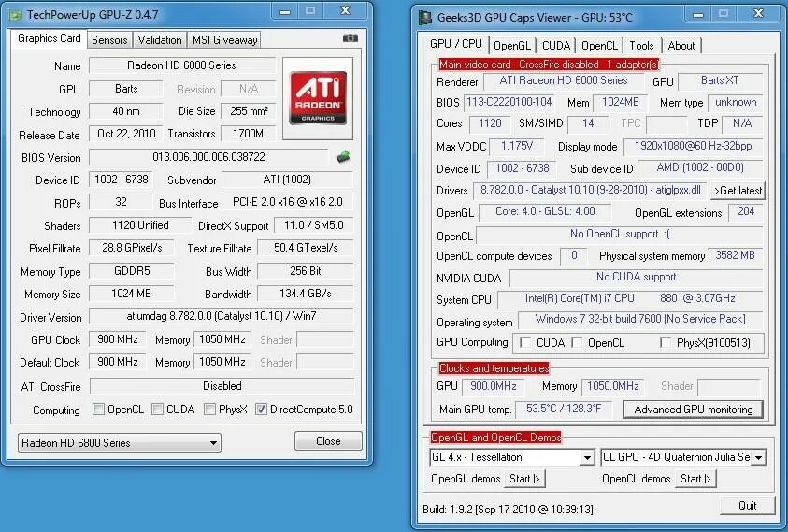Click the Shaders value 1120 Unified
The width and height of the screenshot is (788, 532).
pos(140,225)
